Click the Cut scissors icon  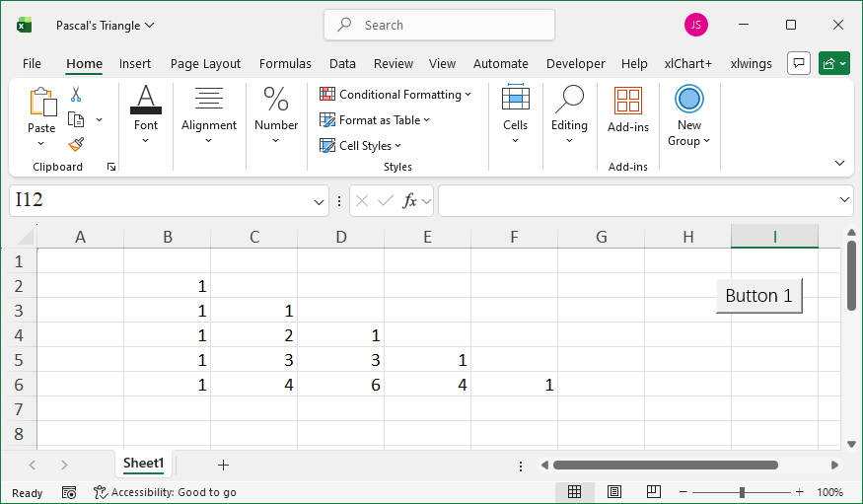point(76,95)
